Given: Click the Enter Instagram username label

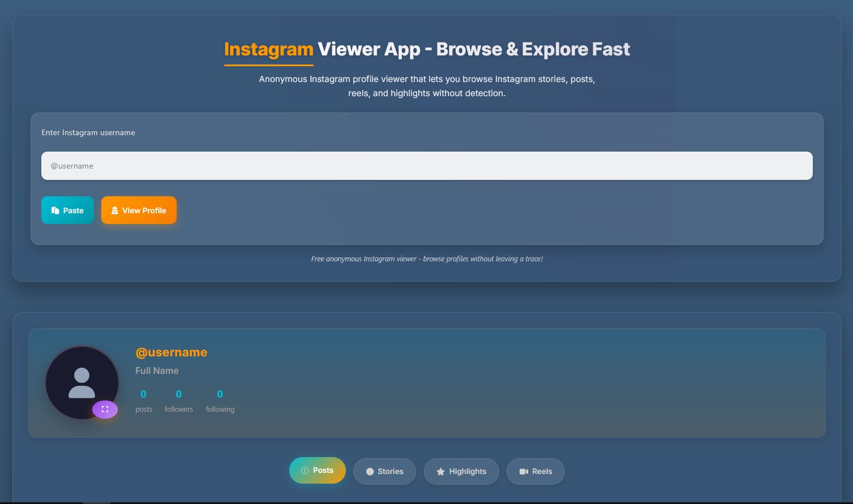Looking at the screenshot, I should click(x=88, y=132).
